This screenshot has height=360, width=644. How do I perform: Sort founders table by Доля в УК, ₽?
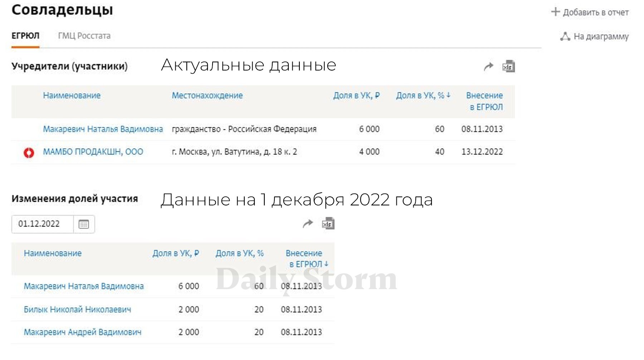tap(356, 96)
